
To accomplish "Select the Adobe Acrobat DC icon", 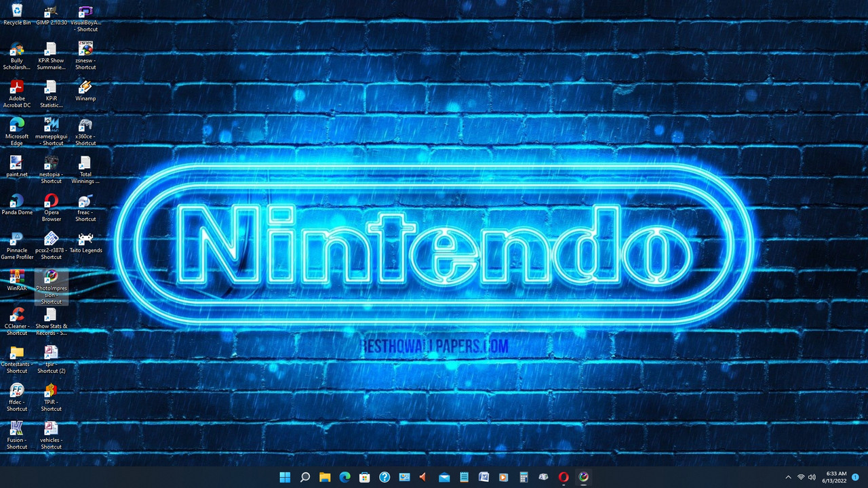I will click(17, 94).
